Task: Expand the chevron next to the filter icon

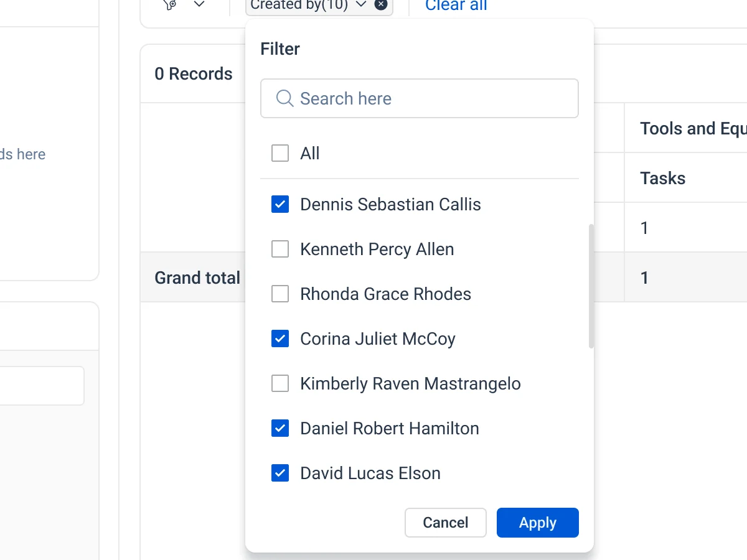Action: [x=199, y=4]
